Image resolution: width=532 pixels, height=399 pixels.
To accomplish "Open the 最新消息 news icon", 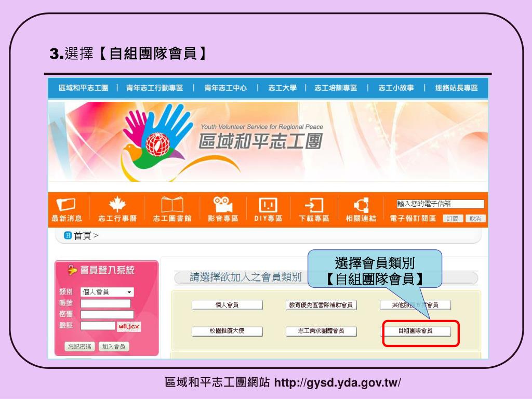I will (66, 205).
